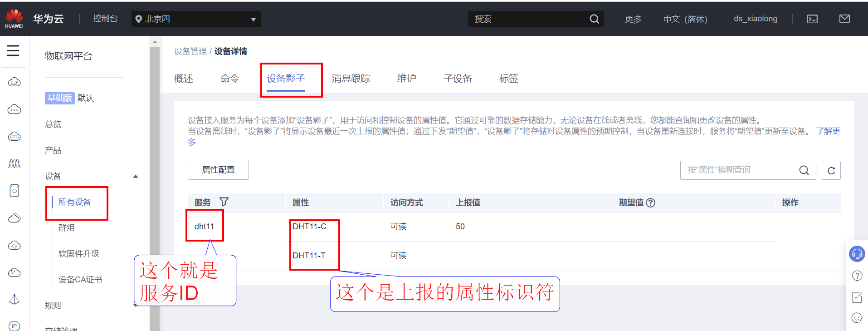Click the 物联网平台 sidebar title
Screen dimensions: 868x331
68,56
